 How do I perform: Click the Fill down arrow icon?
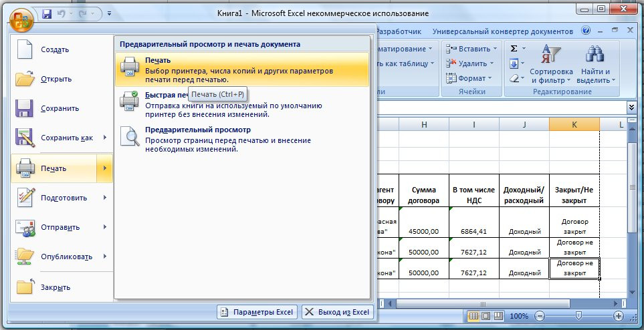tap(514, 63)
